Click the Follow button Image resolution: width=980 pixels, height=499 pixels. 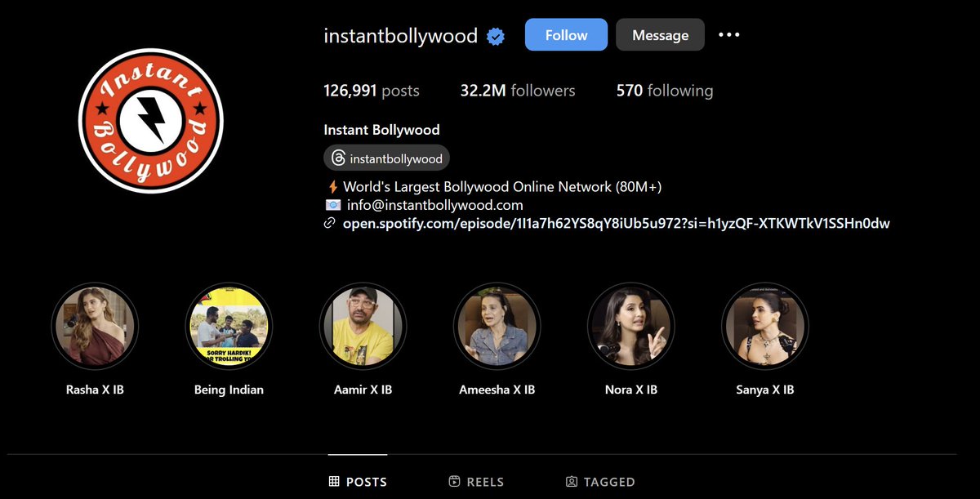click(x=565, y=34)
